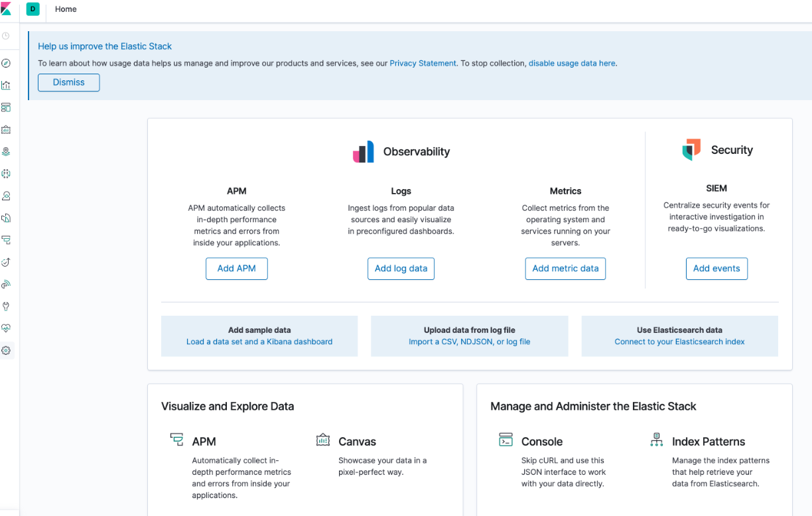Click the SIEM heading
This screenshot has width=812, height=516.
pyautogui.click(x=716, y=188)
